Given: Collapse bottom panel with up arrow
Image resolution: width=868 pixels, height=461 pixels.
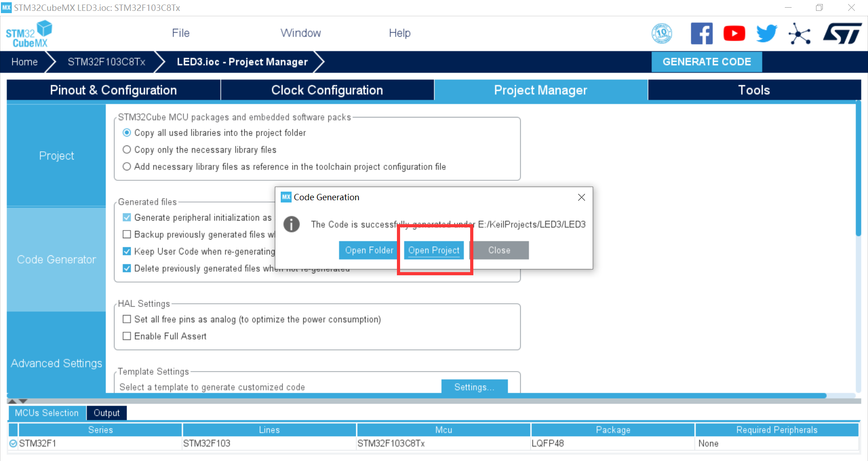Looking at the screenshot, I should [x=13, y=401].
